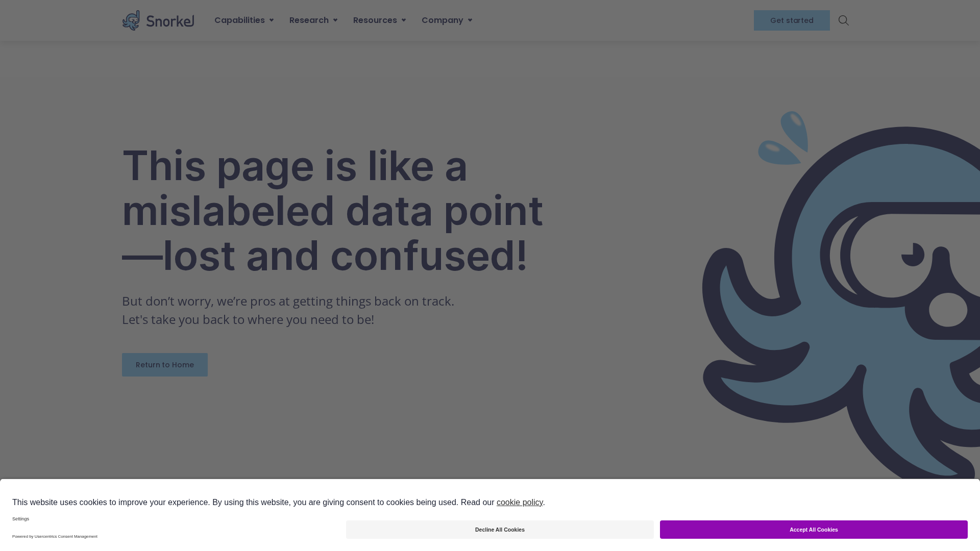Screen dimensions: 980x551
Task: Open the Capabilities menu label
Action: 239,20
